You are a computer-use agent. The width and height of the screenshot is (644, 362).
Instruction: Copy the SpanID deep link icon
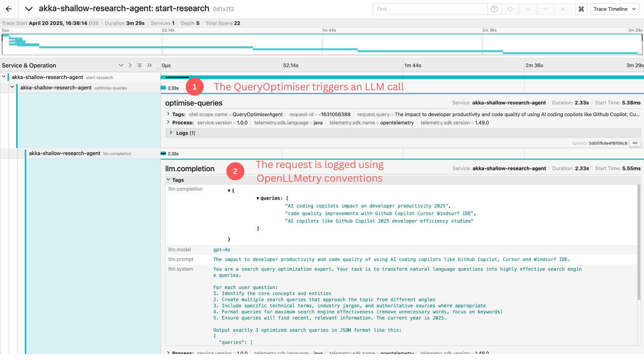coord(635,143)
